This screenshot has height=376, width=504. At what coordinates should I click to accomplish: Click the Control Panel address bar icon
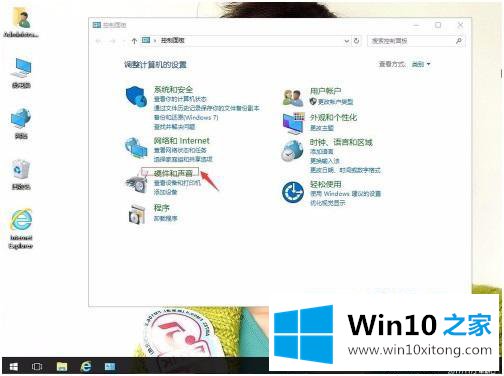(146, 40)
